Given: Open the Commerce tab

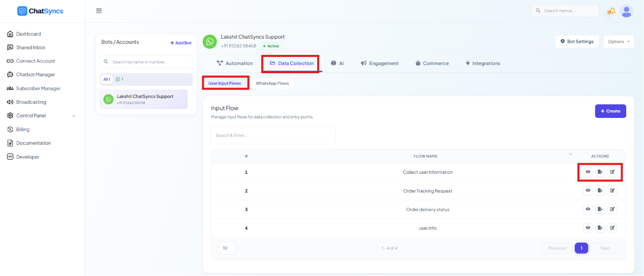Looking at the screenshot, I should [x=432, y=64].
